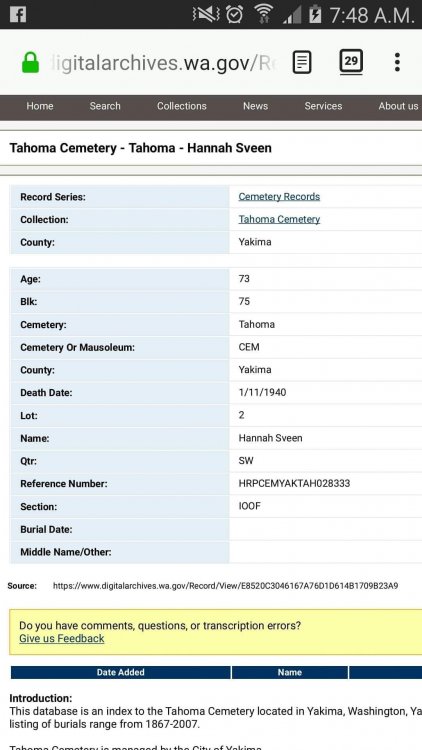Open the browser tab switcher showing 29
Screen dimensions: 422x750
pos(351,62)
